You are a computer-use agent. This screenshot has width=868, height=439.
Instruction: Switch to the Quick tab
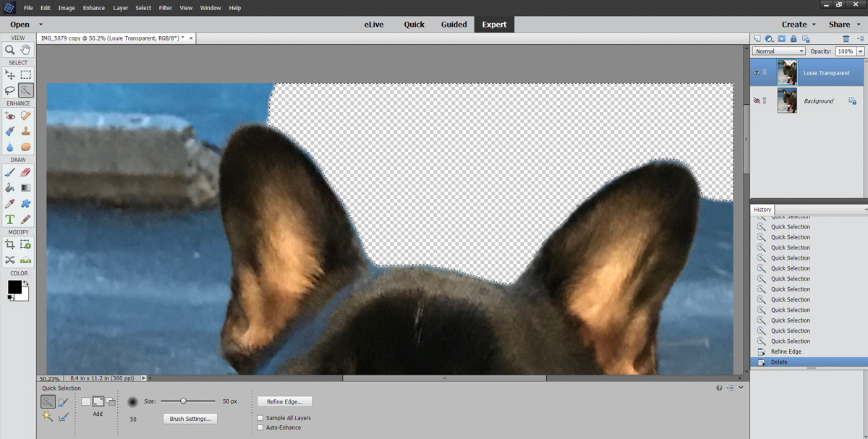(414, 25)
